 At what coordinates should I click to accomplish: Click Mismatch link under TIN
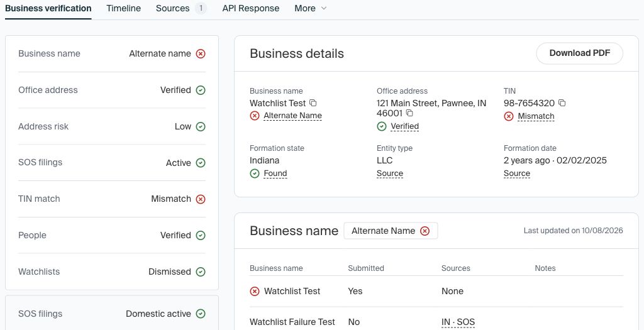pyautogui.click(x=536, y=116)
